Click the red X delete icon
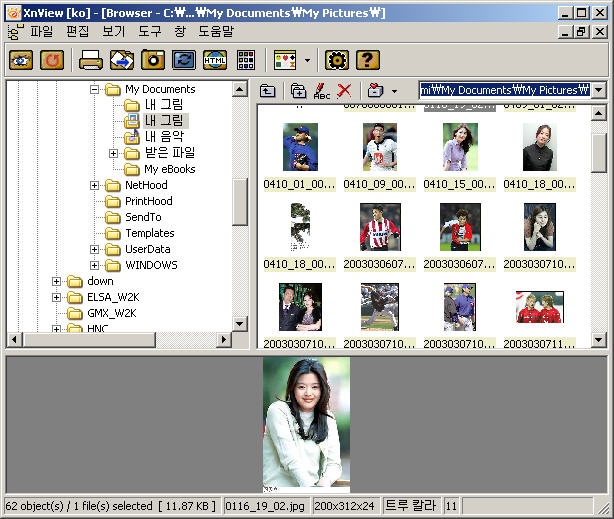 [345, 91]
